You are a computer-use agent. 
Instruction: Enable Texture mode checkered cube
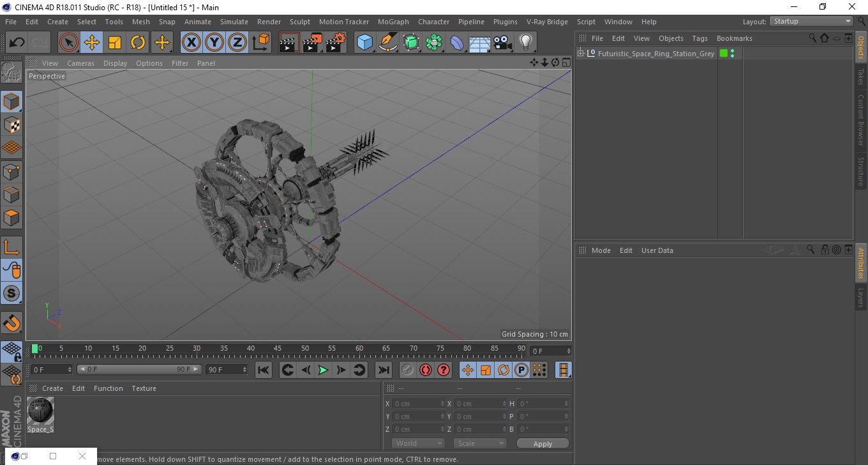click(x=11, y=125)
